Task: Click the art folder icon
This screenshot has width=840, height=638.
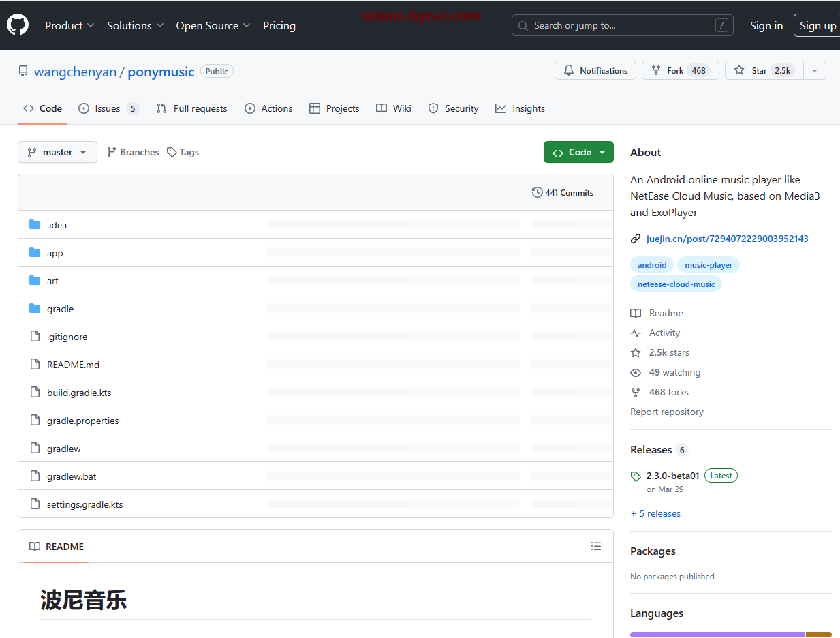Action: (35, 280)
